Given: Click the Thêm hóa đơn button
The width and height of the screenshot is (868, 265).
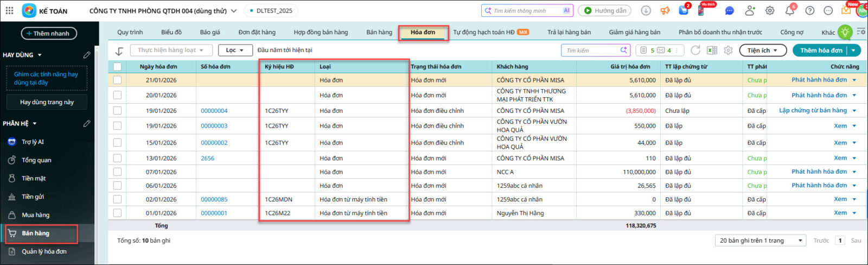Looking at the screenshot, I should pyautogui.click(x=821, y=51).
